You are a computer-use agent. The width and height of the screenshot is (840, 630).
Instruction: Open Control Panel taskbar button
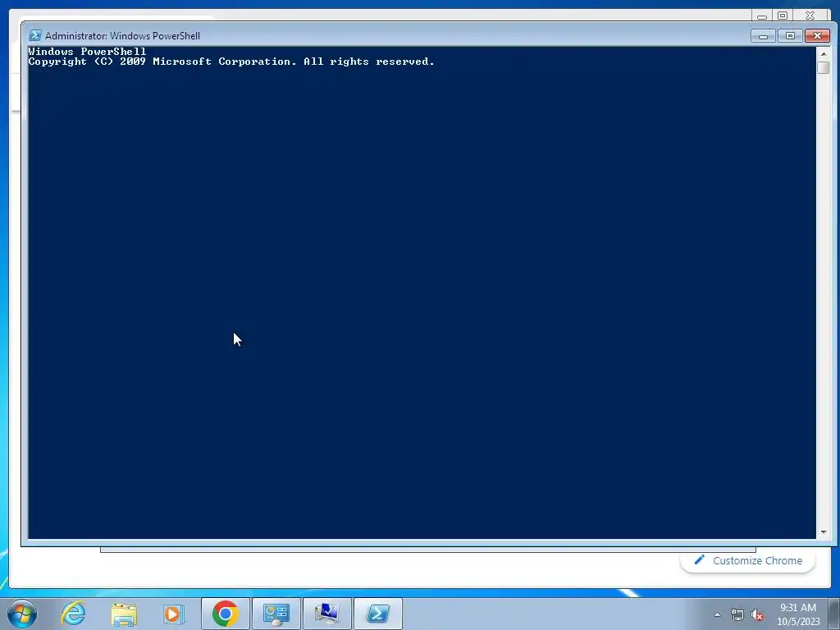click(276, 614)
